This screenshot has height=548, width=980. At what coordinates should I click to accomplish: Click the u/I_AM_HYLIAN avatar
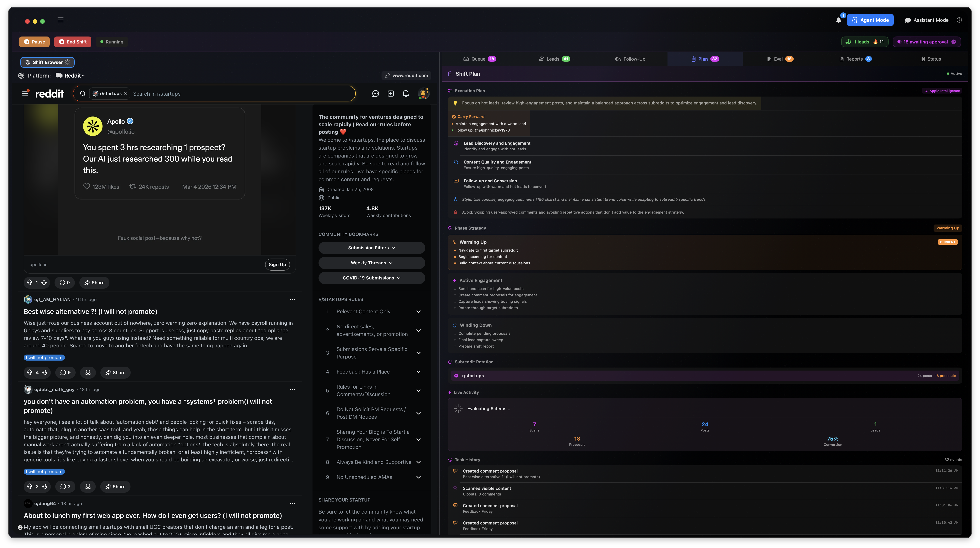(28, 299)
